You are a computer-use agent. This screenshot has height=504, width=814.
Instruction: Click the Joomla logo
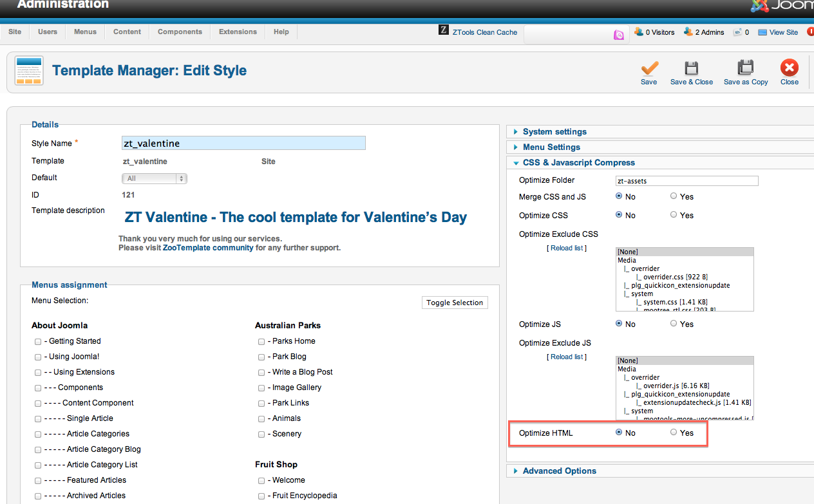tap(782, 5)
